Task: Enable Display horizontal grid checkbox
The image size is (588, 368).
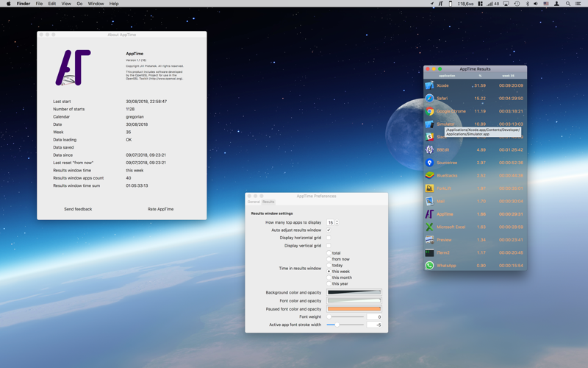Action: 329,238
